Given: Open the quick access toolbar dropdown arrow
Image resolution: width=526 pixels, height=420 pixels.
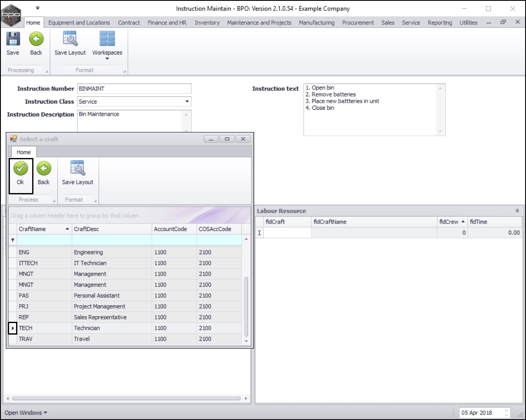Looking at the screenshot, I should [38, 8].
